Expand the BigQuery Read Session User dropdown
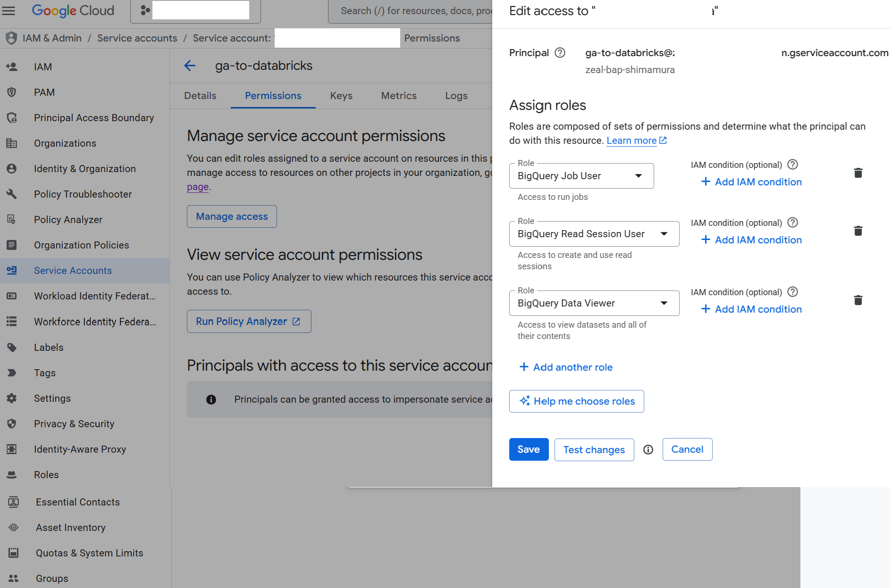891x588 pixels. [594, 234]
